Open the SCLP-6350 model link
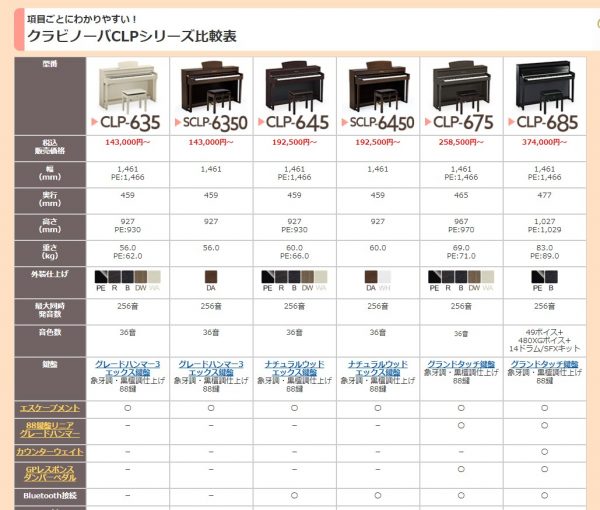Image resolution: width=600 pixels, height=510 pixels. [x=215, y=122]
